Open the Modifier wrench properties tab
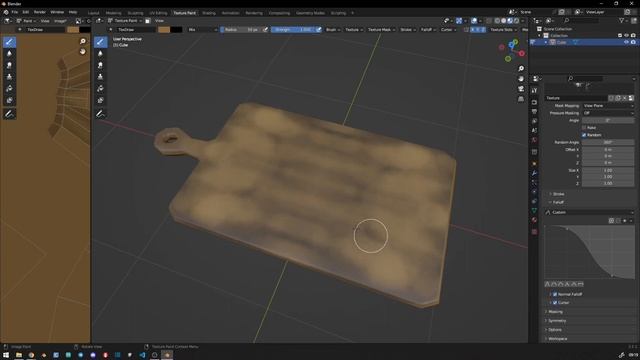Viewport: 640px width, 360px height. pos(534,173)
